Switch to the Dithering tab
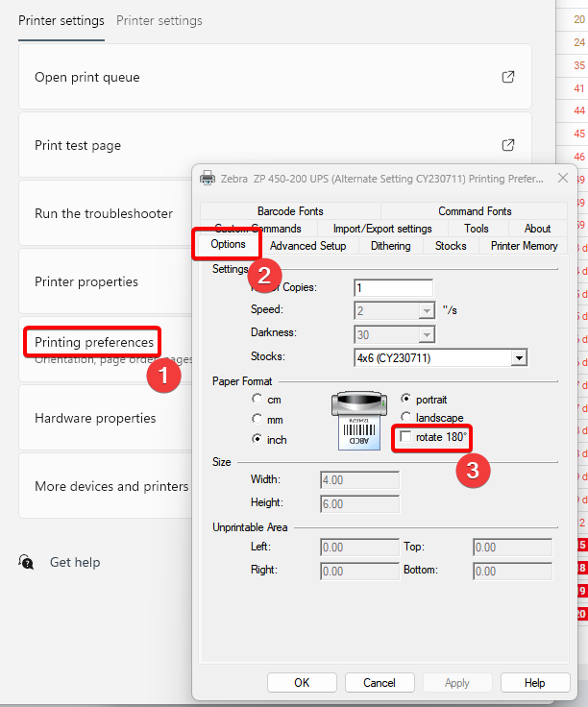 pyautogui.click(x=390, y=246)
